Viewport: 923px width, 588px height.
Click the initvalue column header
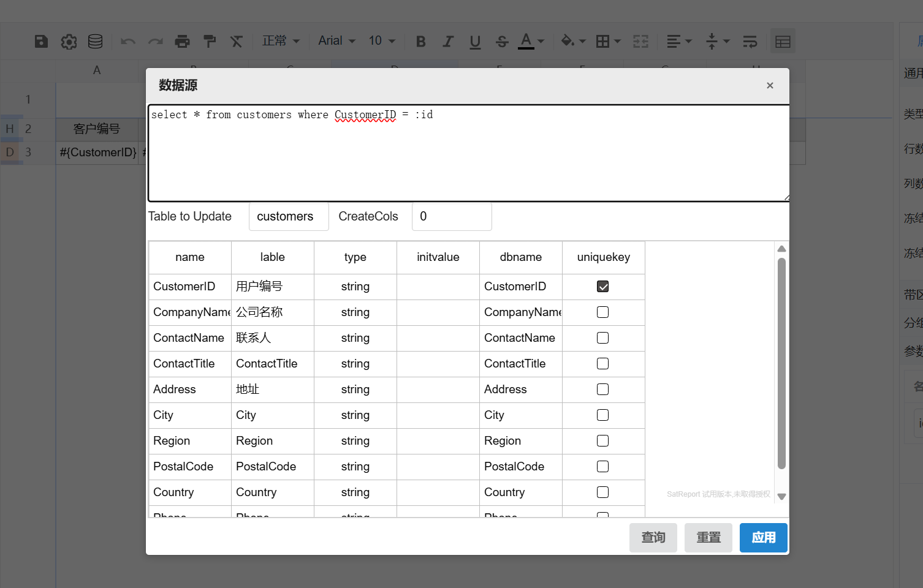(438, 257)
